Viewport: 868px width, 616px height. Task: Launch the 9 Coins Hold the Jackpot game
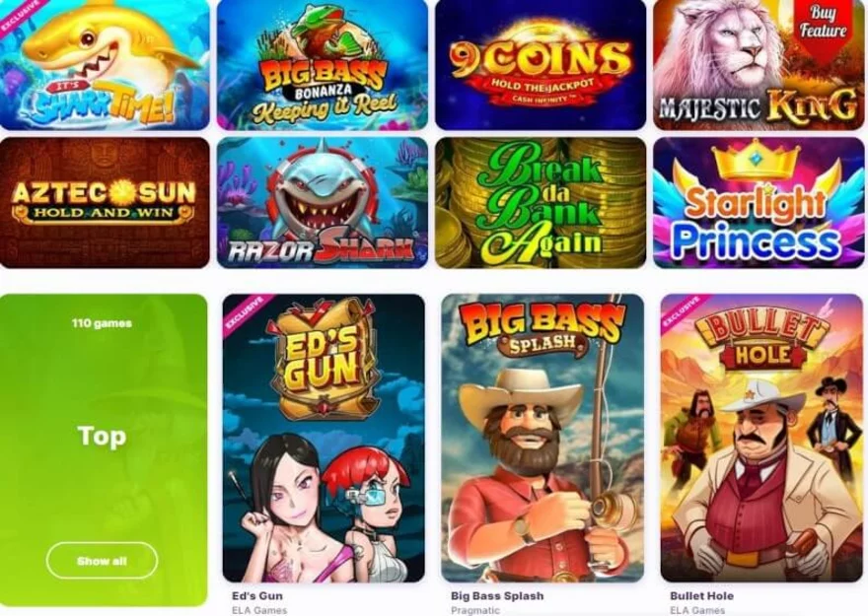point(541,65)
